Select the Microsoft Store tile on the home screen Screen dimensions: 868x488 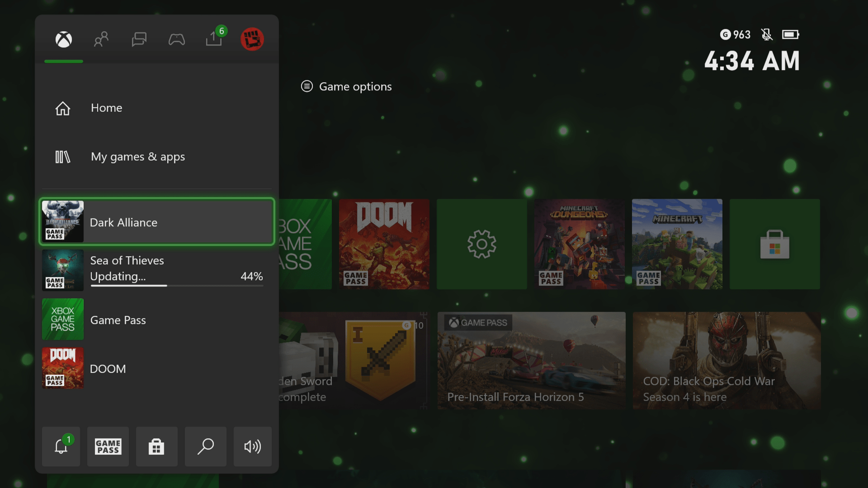(x=774, y=244)
